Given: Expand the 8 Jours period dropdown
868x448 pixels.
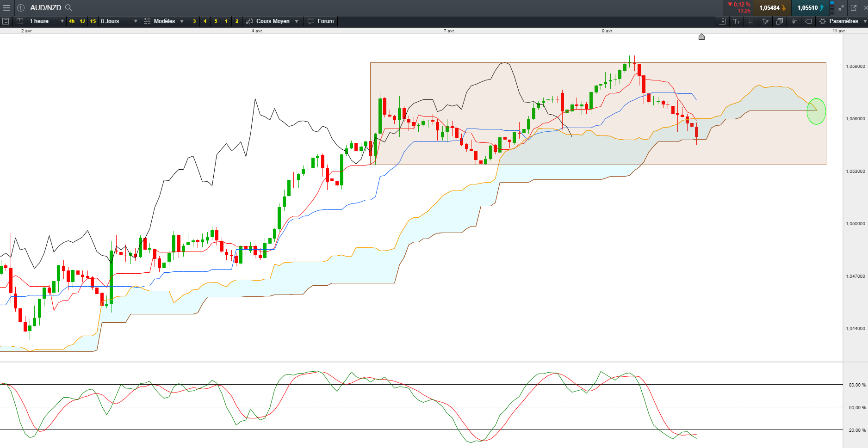Looking at the screenshot, I should tap(136, 21).
